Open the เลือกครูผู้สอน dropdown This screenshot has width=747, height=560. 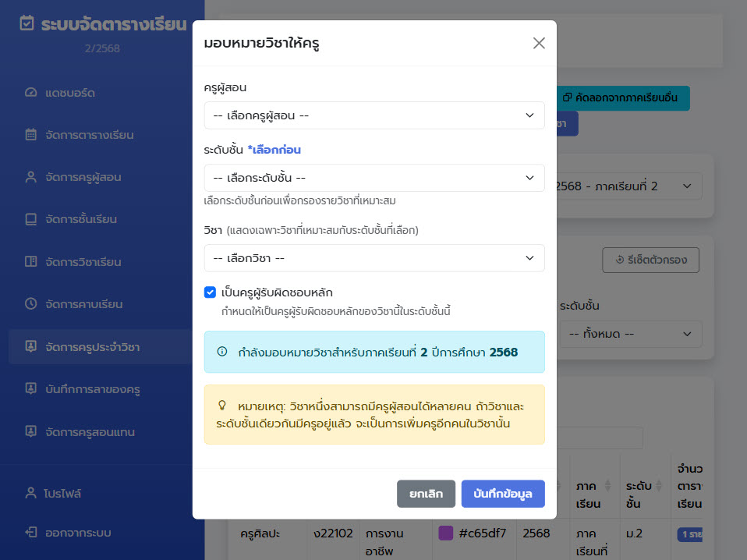coord(374,115)
